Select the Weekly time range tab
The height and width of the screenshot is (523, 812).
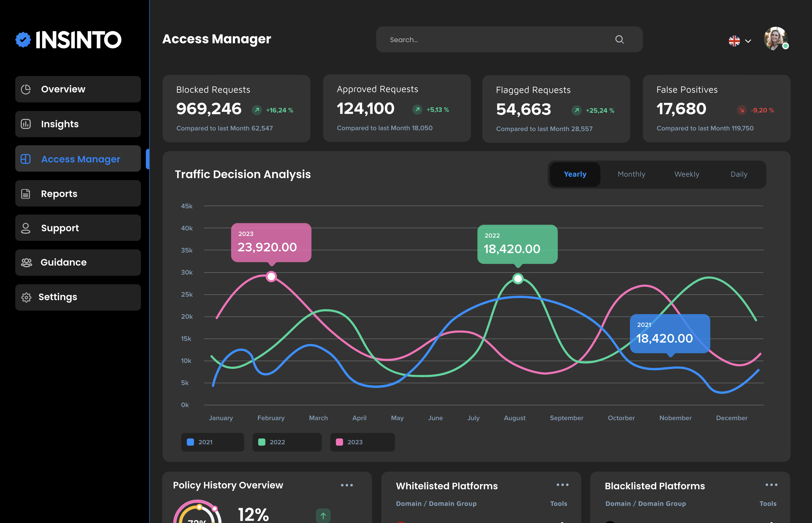click(x=687, y=174)
